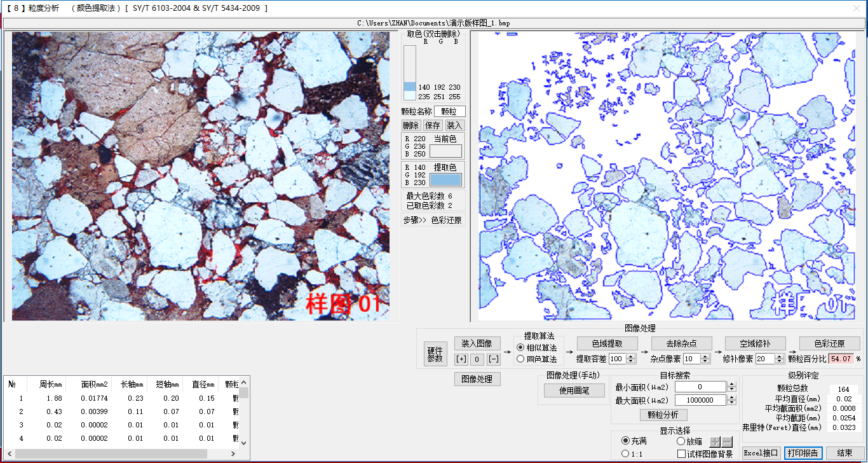This screenshot has height=463, width=868.
Task: Open the 硬件参数 hardware settings
Action: click(435, 354)
